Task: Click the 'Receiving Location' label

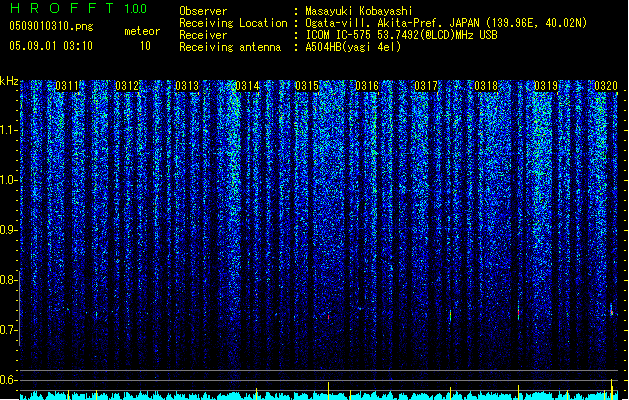Action: 233,23
